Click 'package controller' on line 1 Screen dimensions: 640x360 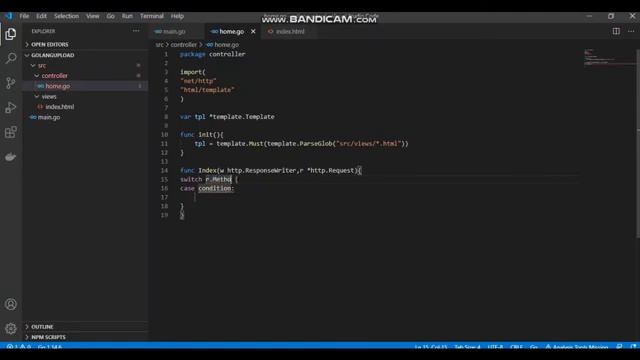pos(213,54)
